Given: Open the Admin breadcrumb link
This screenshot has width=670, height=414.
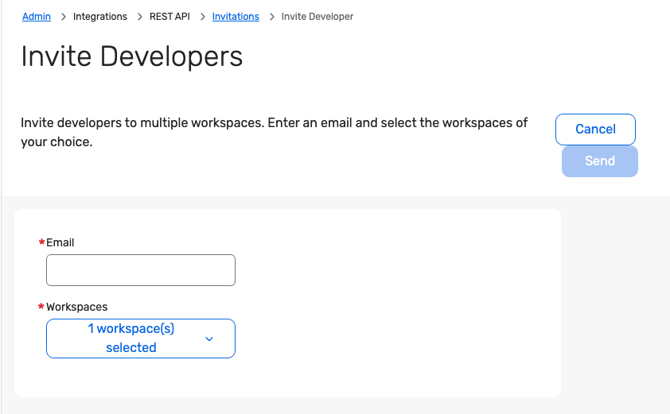Looking at the screenshot, I should [36, 17].
